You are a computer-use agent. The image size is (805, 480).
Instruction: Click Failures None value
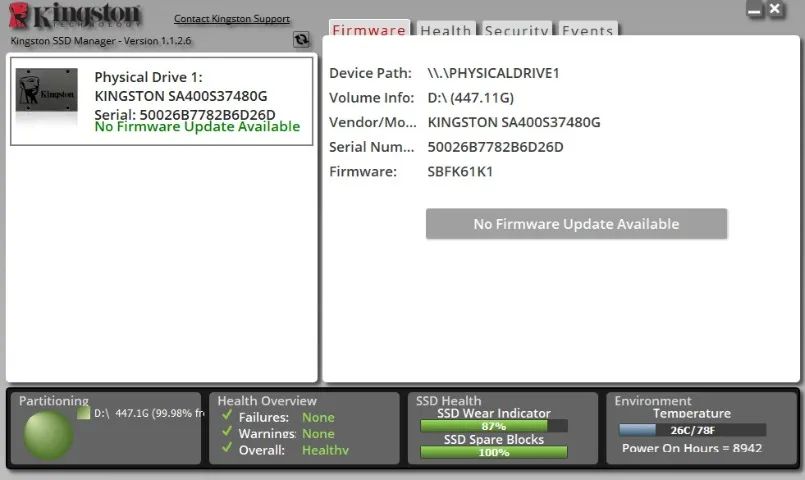[x=318, y=417]
